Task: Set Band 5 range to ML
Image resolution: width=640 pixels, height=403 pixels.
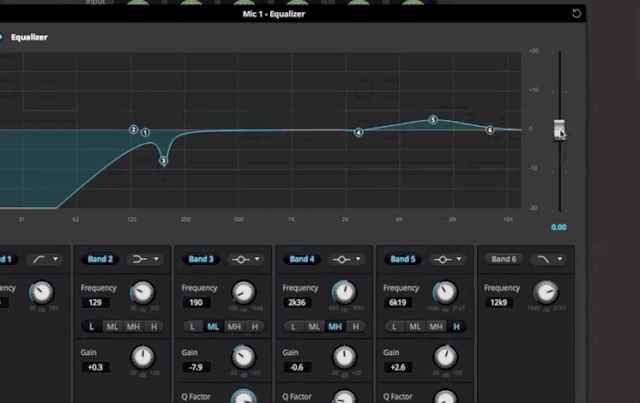Action: pos(415,327)
